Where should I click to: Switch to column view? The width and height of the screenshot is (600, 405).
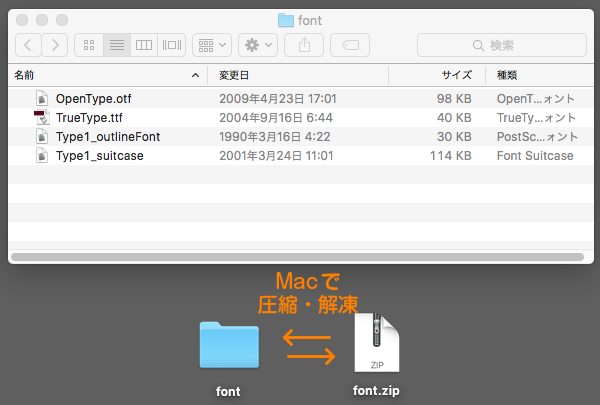[144, 45]
